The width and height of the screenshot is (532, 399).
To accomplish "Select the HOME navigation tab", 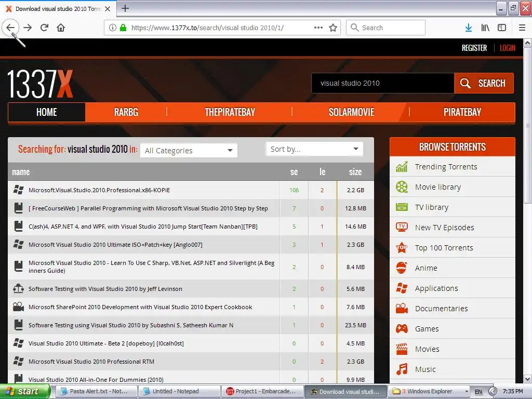I will pos(46,112).
